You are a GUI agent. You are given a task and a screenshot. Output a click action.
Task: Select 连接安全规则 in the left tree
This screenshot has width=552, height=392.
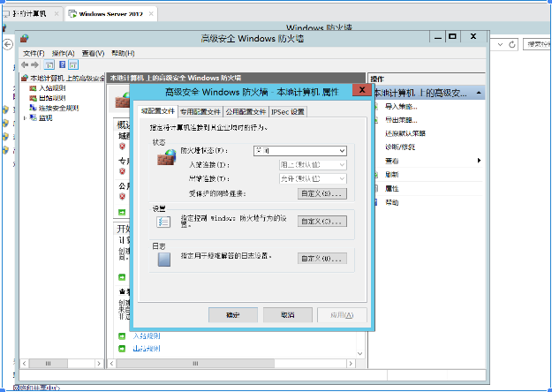pyautogui.click(x=59, y=108)
